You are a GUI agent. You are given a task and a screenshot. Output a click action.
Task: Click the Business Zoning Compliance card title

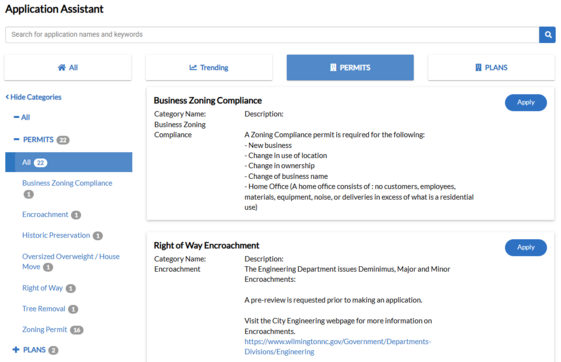click(x=208, y=101)
